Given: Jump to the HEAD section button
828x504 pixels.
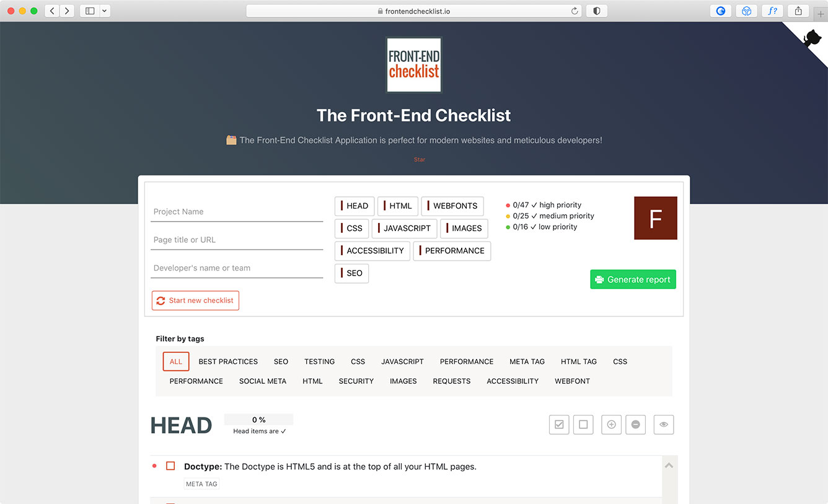Looking at the screenshot, I should pyautogui.click(x=355, y=206).
